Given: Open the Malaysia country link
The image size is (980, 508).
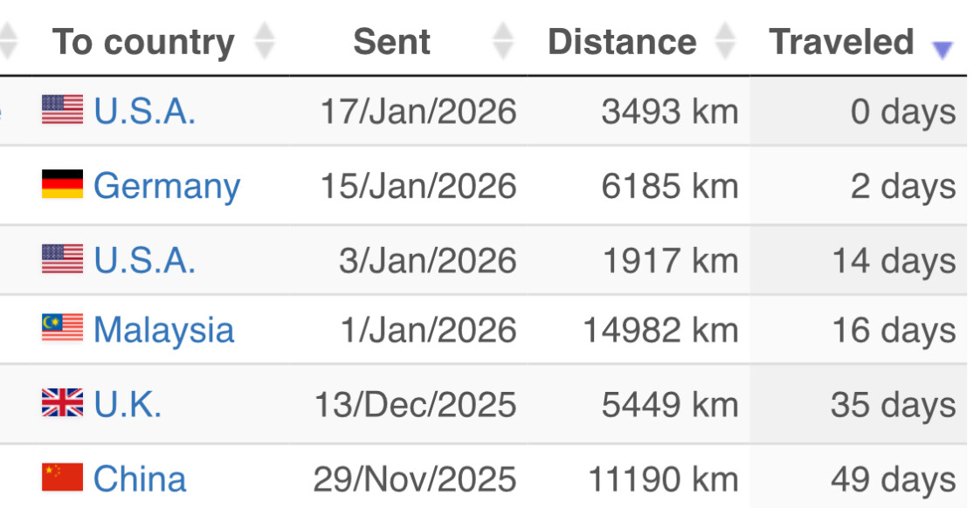Looking at the screenshot, I should pyautogui.click(x=163, y=330).
